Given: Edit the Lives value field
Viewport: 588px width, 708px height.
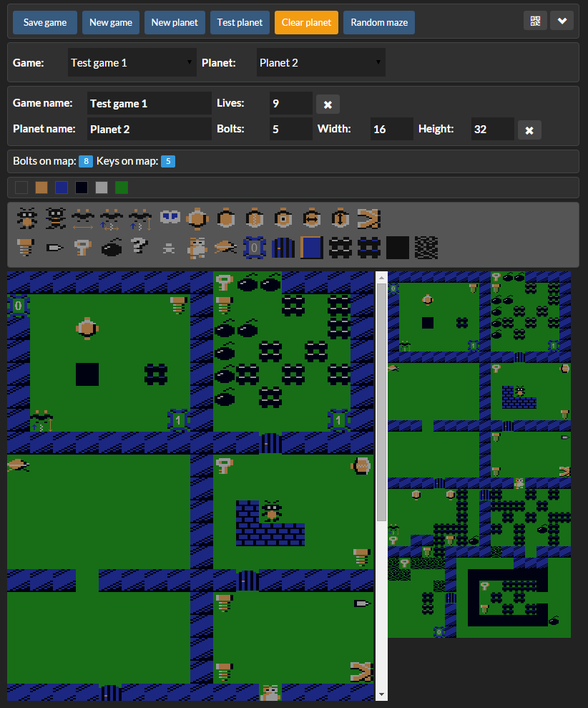Looking at the screenshot, I should (291, 103).
